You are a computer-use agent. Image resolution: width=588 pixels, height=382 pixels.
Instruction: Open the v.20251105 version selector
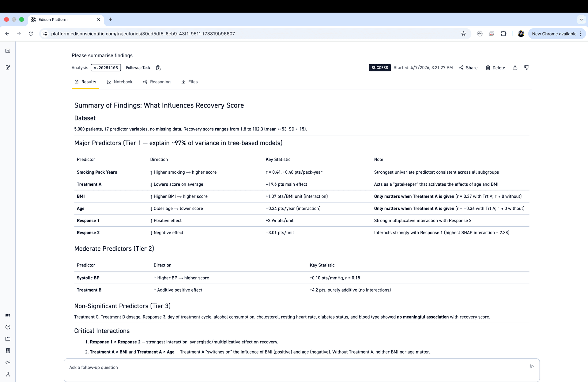106,68
